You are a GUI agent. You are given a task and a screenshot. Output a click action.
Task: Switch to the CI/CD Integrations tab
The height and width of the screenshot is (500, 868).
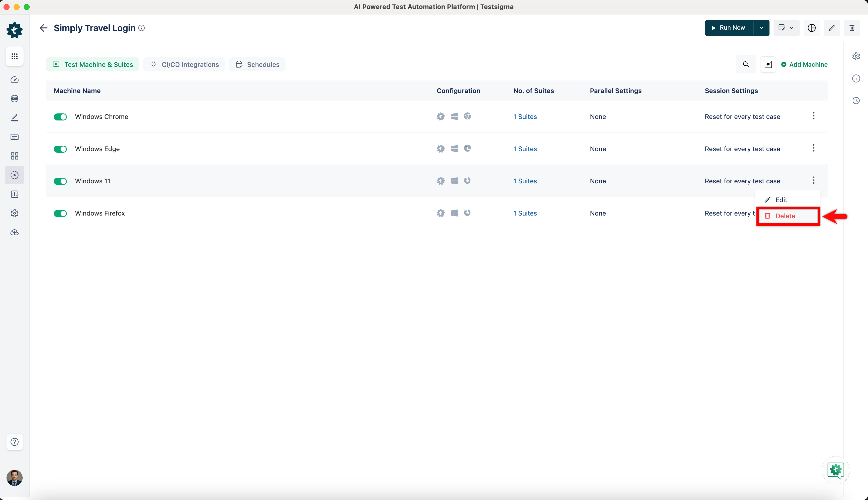point(184,65)
